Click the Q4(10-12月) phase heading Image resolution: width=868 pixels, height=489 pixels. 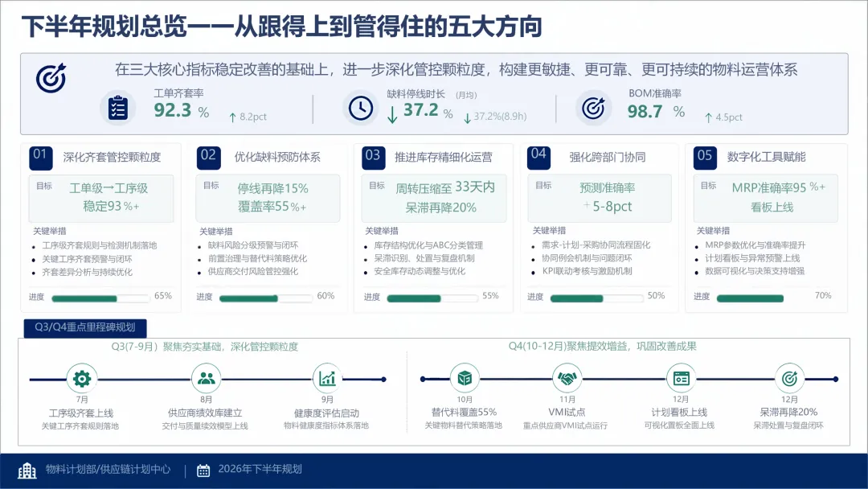click(x=602, y=346)
